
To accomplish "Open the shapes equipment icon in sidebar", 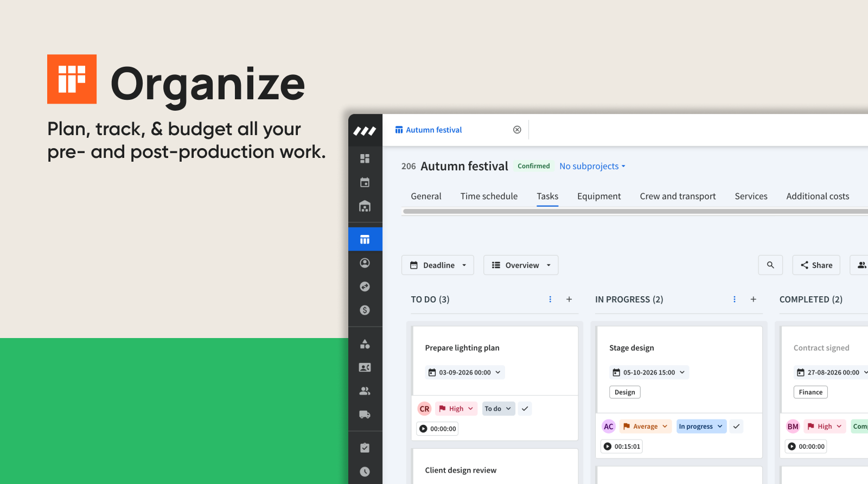I will tap(365, 344).
